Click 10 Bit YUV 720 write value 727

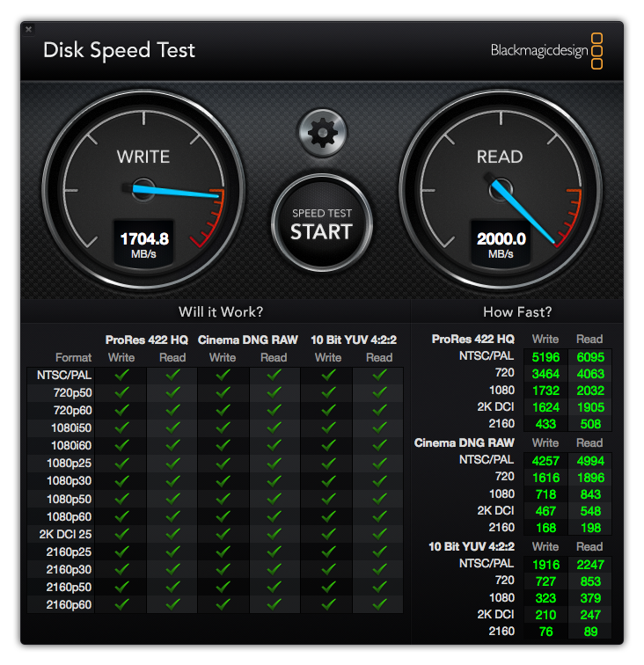[x=545, y=581]
